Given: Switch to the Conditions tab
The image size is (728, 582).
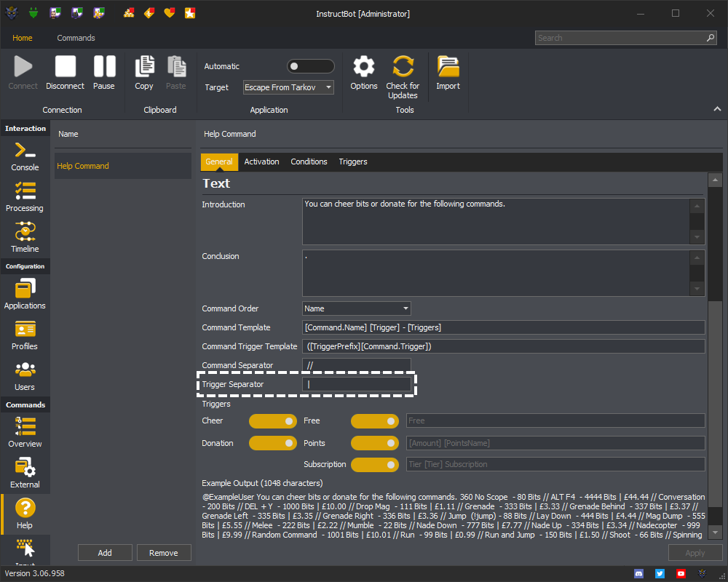Looking at the screenshot, I should 309,162.
